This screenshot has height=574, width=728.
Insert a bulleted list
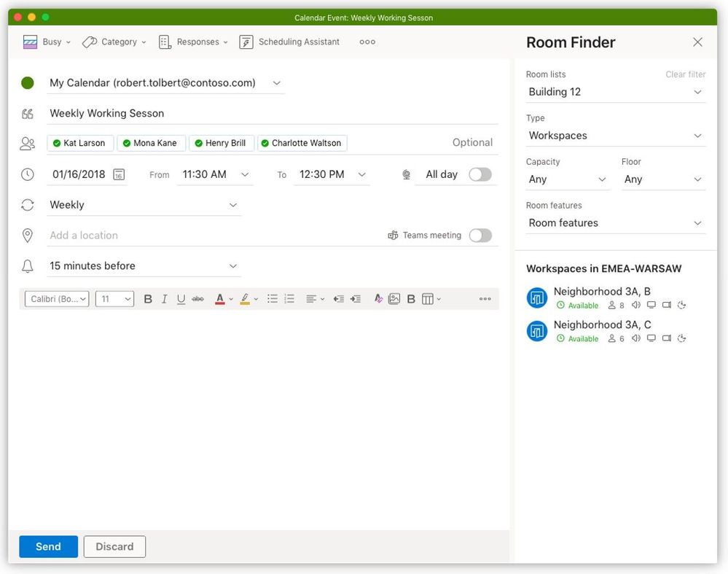tap(272, 299)
